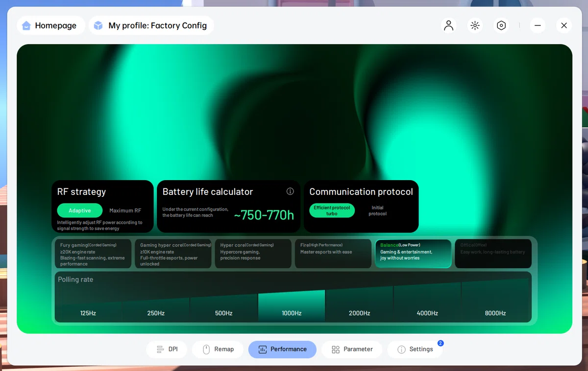
Task: Open the Parameter tab
Action: [x=352, y=349]
